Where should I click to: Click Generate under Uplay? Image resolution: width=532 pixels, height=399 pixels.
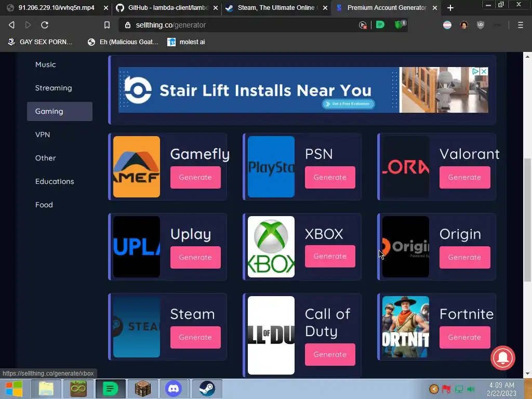coord(195,258)
